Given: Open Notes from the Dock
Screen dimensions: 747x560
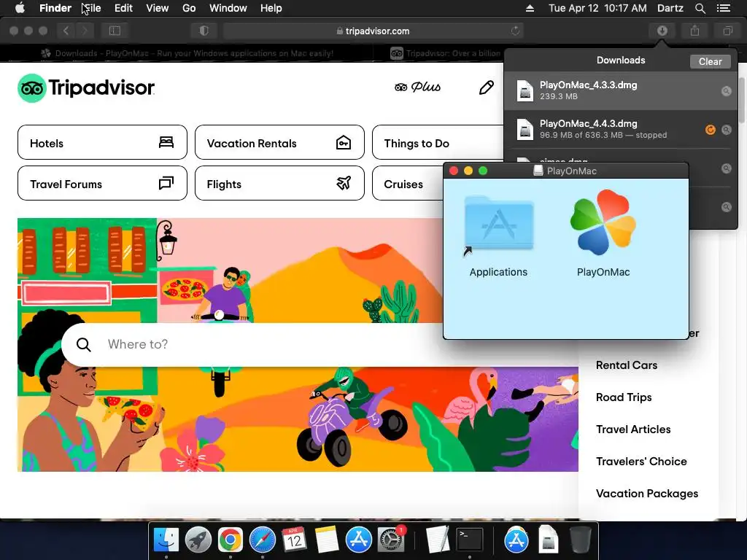Looking at the screenshot, I should tap(326, 540).
